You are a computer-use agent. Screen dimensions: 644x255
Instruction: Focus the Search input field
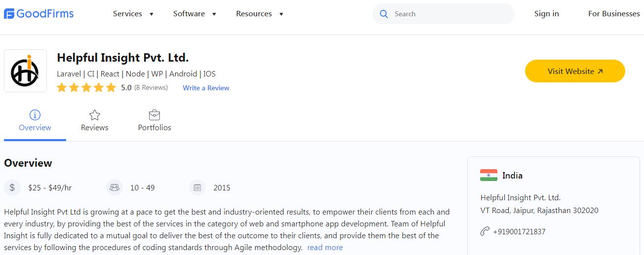449,14
